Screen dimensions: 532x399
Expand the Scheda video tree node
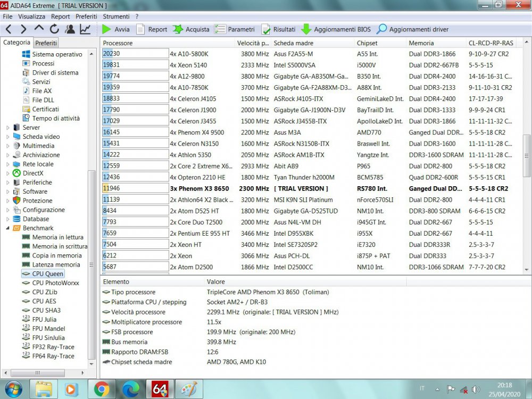tap(8, 137)
